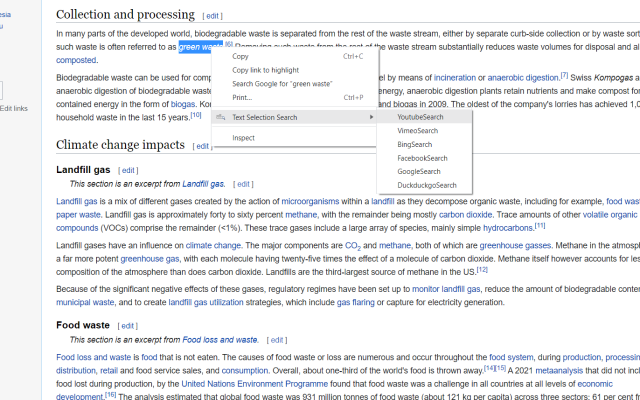This screenshot has width=640, height=400.
Task: Follow the metaanalysis link
Action: (x=559, y=371)
